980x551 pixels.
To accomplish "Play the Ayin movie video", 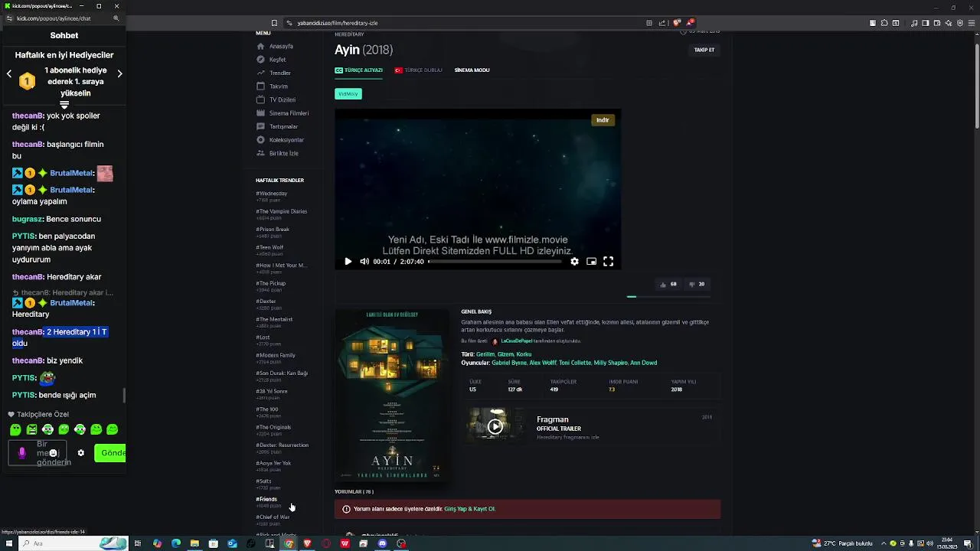I will pyautogui.click(x=348, y=262).
